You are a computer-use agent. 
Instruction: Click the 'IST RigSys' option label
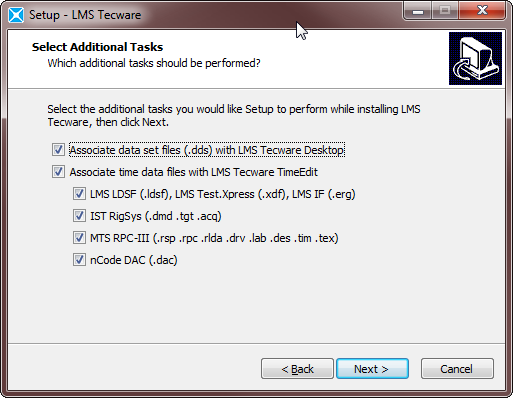pyautogui.click(x=156, y=216)
